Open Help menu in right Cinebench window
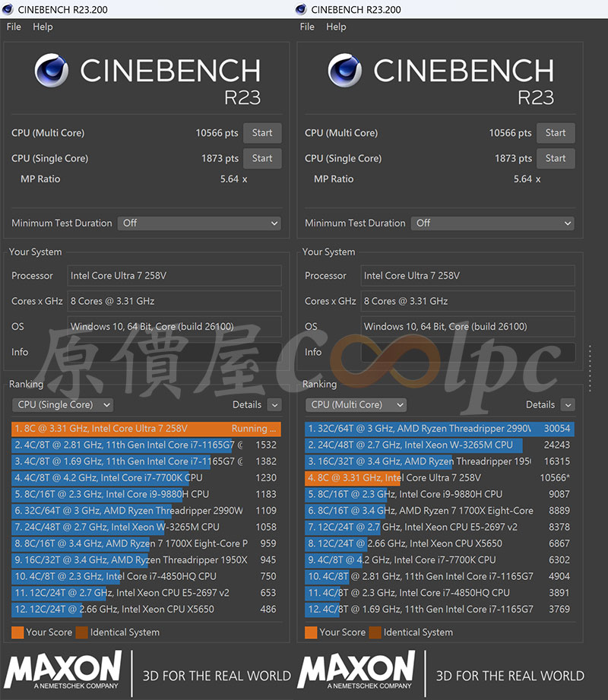This screenshot has width=608, height=700. (x=336, y=27)
